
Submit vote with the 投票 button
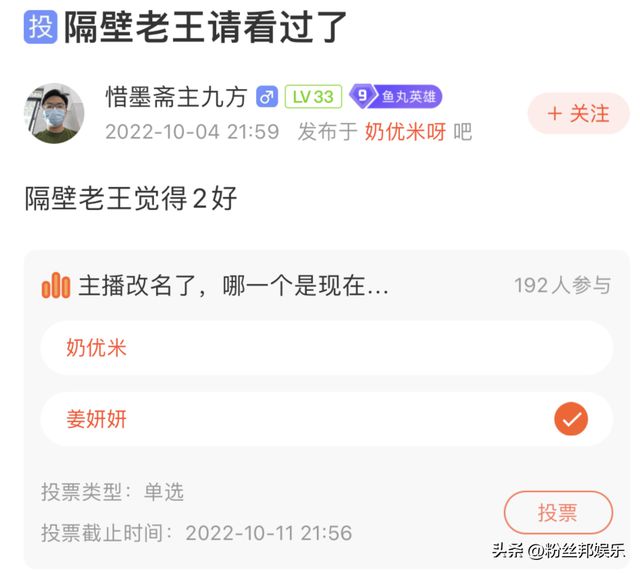point(558,512)
